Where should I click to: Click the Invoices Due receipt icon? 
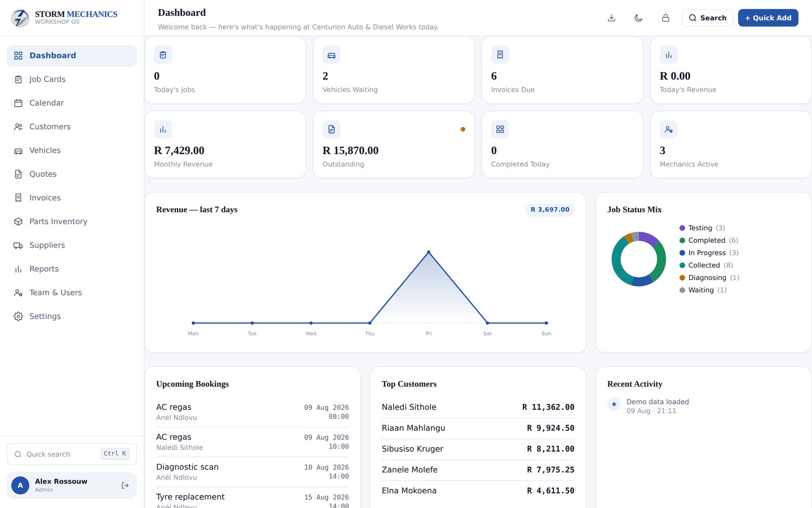[500, 55]
